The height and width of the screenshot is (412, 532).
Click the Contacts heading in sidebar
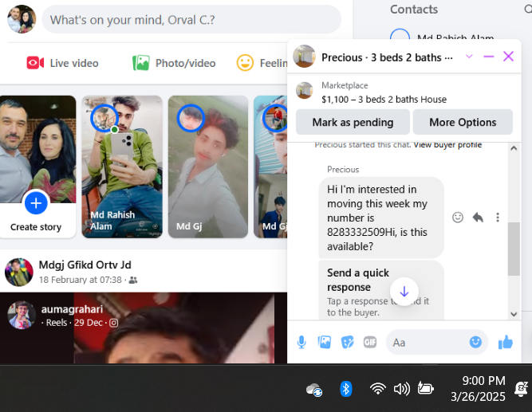pyautogui.click(x=414, y=10)
